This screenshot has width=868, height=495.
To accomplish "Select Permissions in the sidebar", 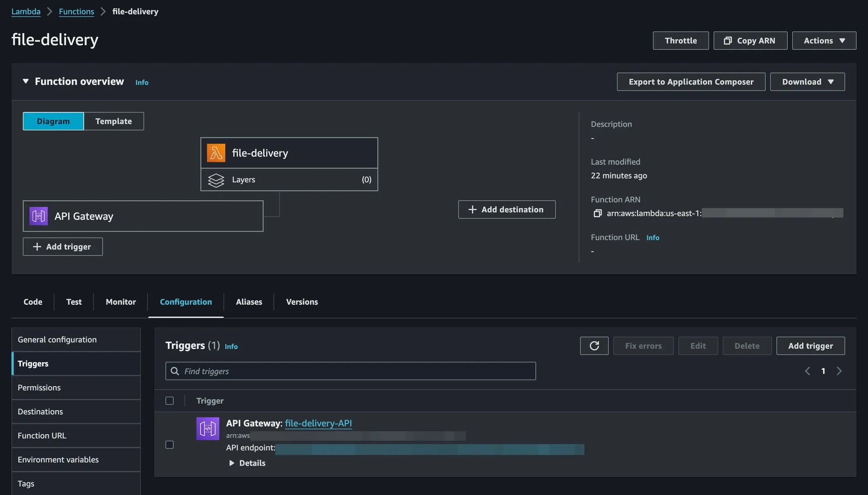I will [x=76, y=387].
